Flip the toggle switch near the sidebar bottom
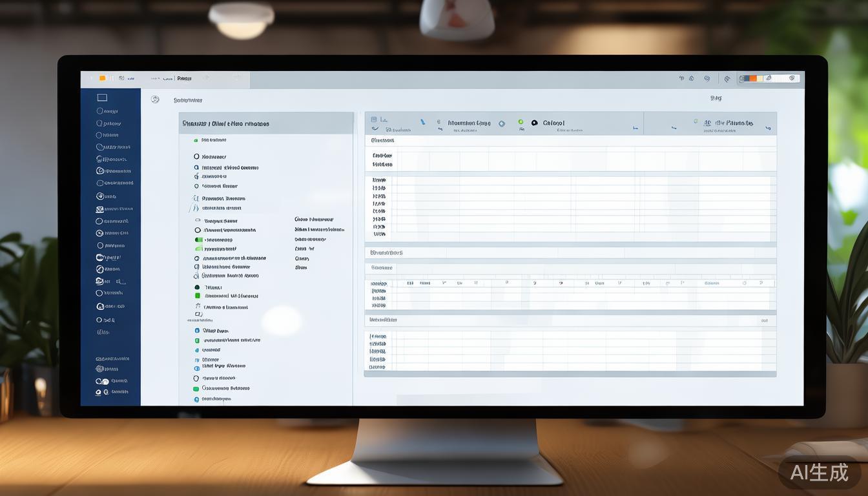Image resolution: width=868 pixels, height=496 pixels. click(x=102, y=382)
